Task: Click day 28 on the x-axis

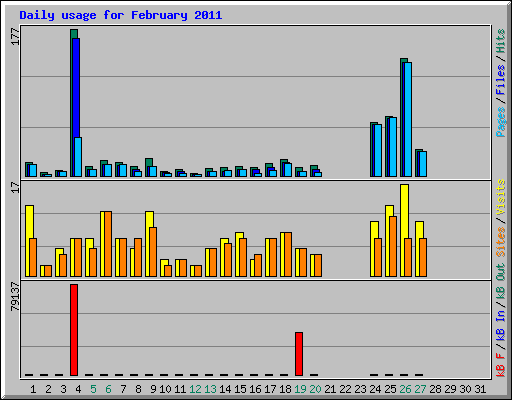Action: [x=435, y=389]
